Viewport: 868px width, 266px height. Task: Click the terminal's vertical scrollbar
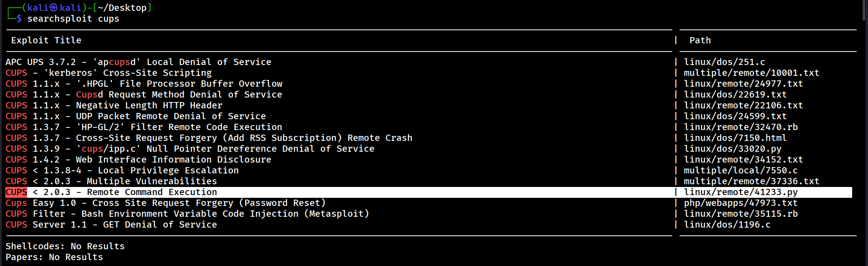864,10
